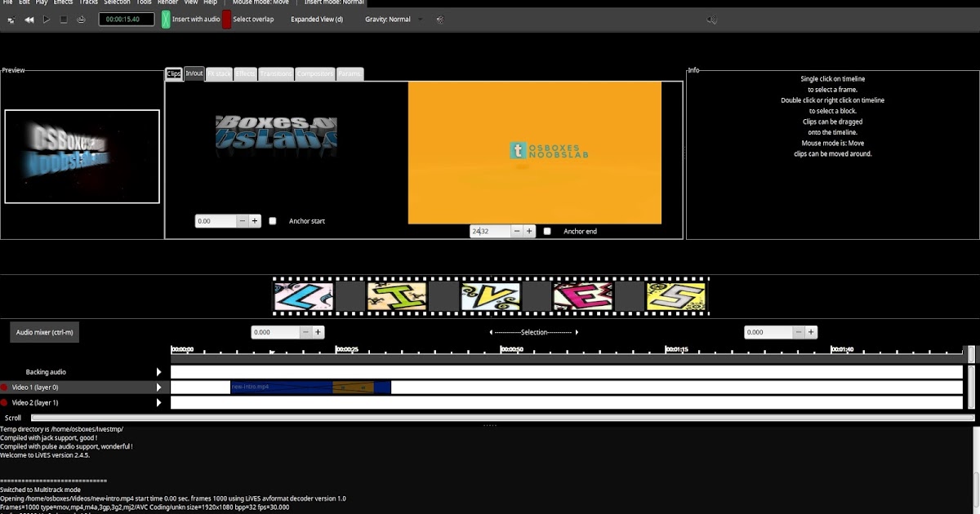
Task: Click the selection start field 0.000
Action: click(275, 332)
